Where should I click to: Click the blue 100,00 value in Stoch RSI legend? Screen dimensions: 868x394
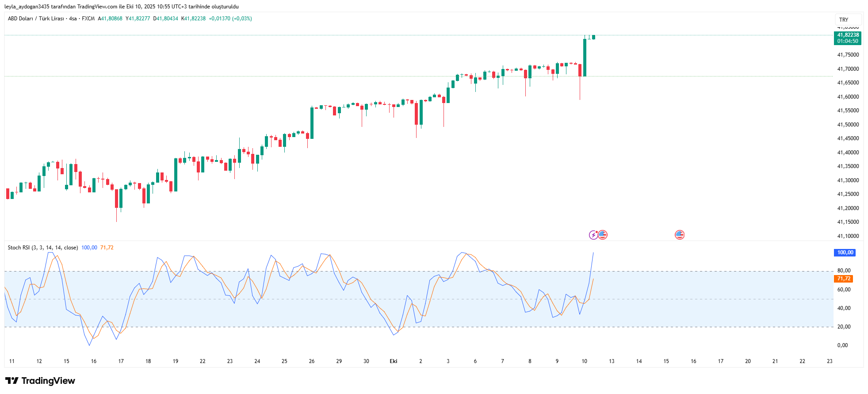click(x=89, y=248)
